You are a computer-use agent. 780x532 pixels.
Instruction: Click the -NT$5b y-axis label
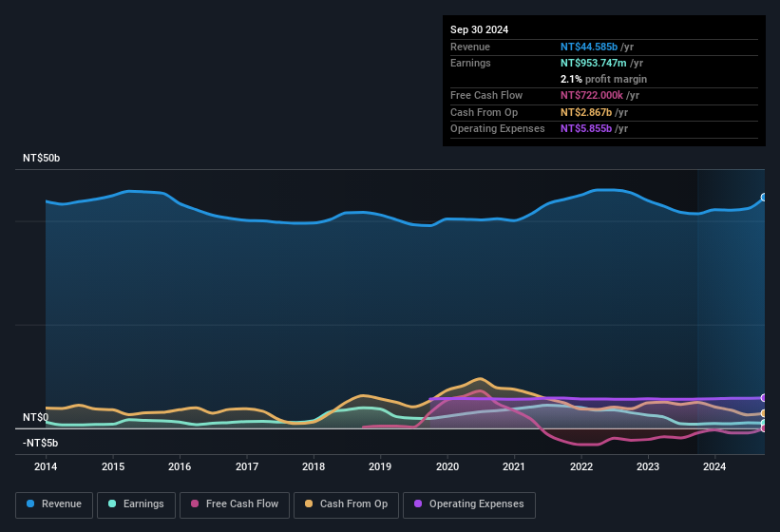(x=40, y=443)
